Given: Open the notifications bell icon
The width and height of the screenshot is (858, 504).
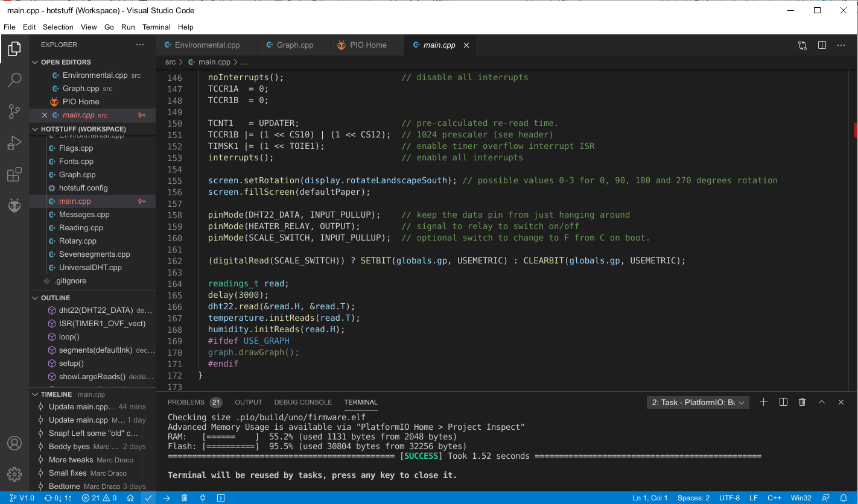Looking at the screenshot, I should click(x=844, y=498).
